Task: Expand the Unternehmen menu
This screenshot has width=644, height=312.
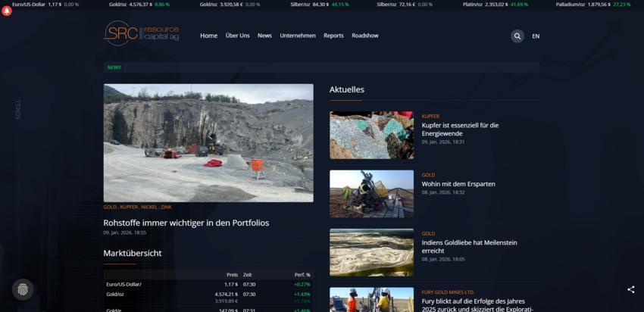Action: (x=298, y=36)
